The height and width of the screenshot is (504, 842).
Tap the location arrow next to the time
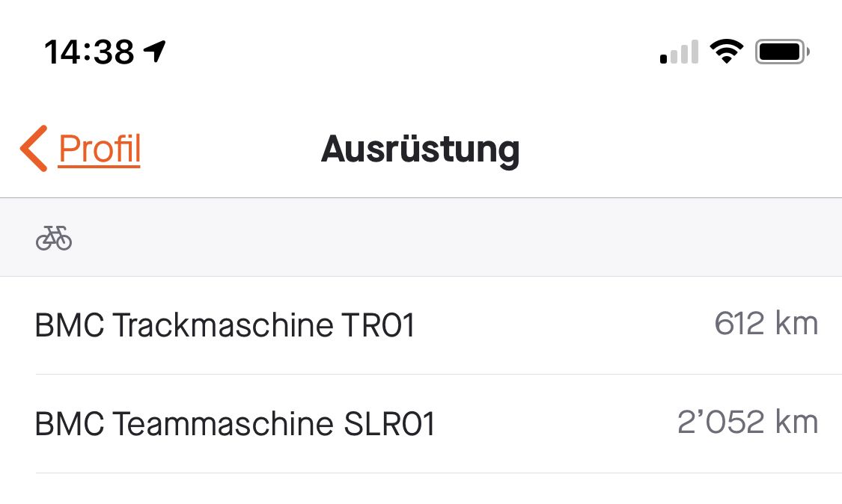(x=155, y=52)
